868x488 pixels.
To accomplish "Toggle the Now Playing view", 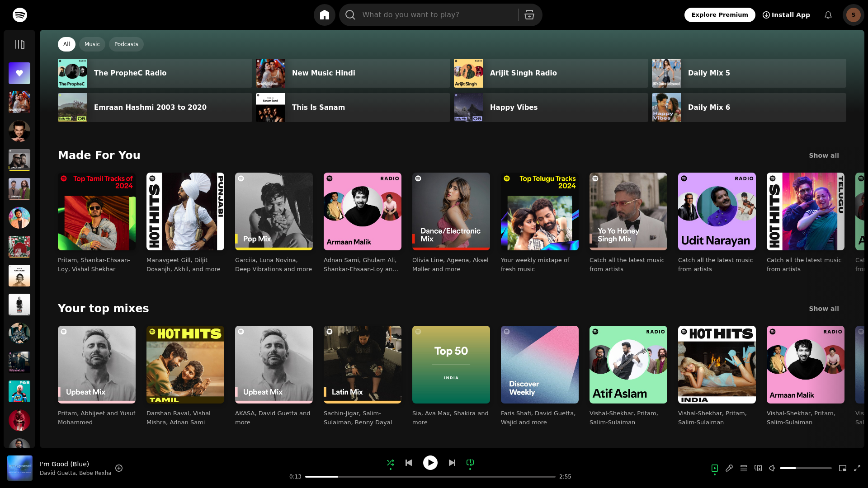I will coord(715,468).
